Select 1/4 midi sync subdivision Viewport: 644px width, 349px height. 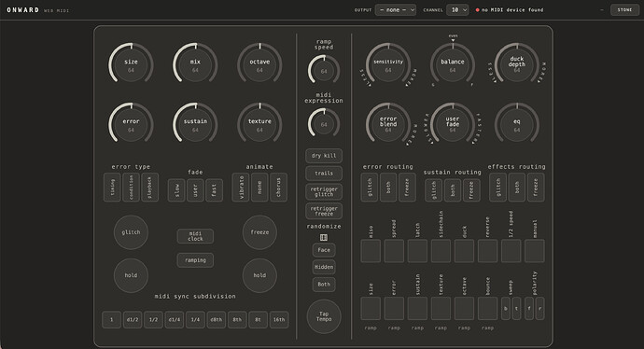pyautogui.click(x=195, y=319)
